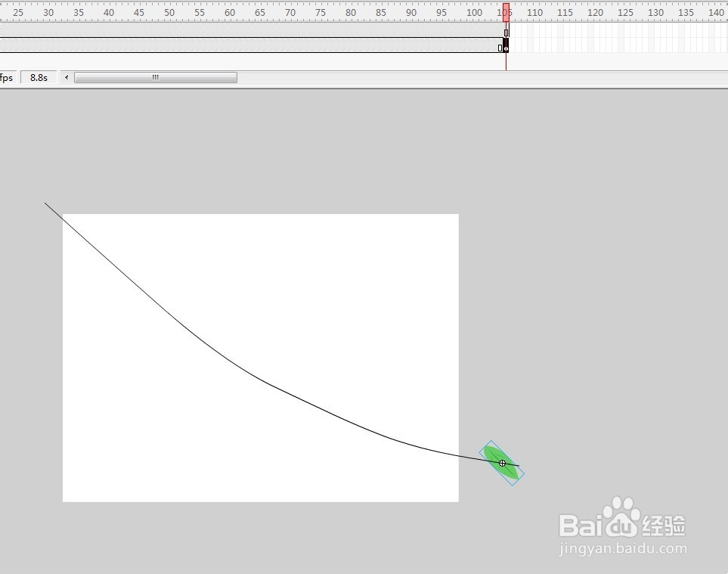
Task: Click the left scroll arrow of the timeline scrollbar
Action: click(67, 78)
